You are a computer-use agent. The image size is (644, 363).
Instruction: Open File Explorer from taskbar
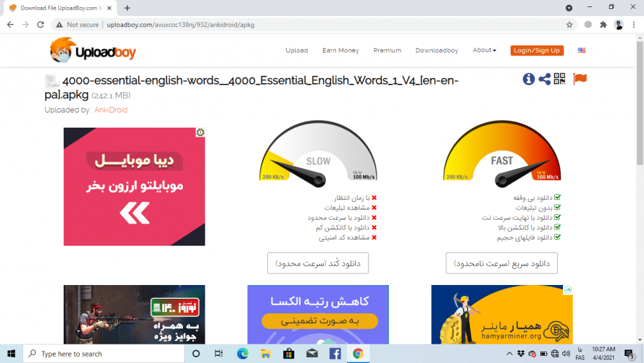pyautogui.click(x=265, y=353)
